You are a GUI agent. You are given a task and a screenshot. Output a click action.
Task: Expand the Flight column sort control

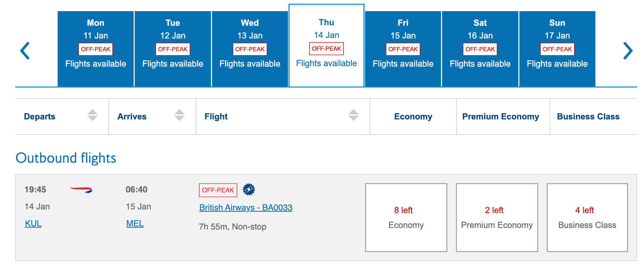click(353, 116)
